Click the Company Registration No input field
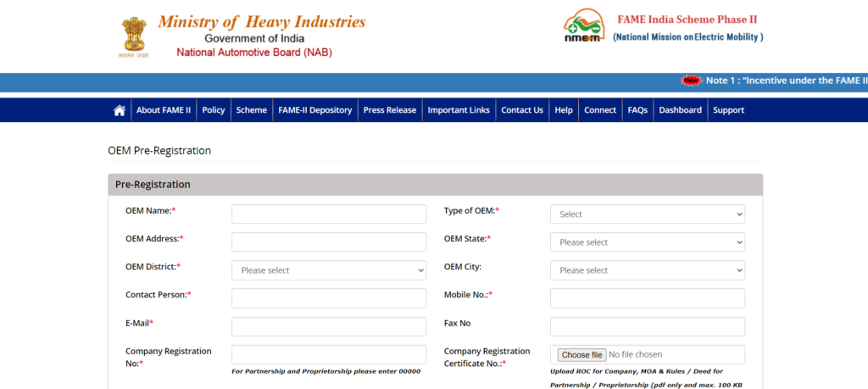Viewport: 868px width, 389px height. 329,354
